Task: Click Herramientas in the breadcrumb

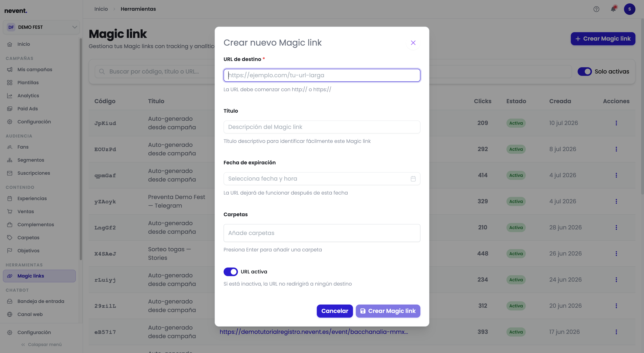Action: pos(138,9)
